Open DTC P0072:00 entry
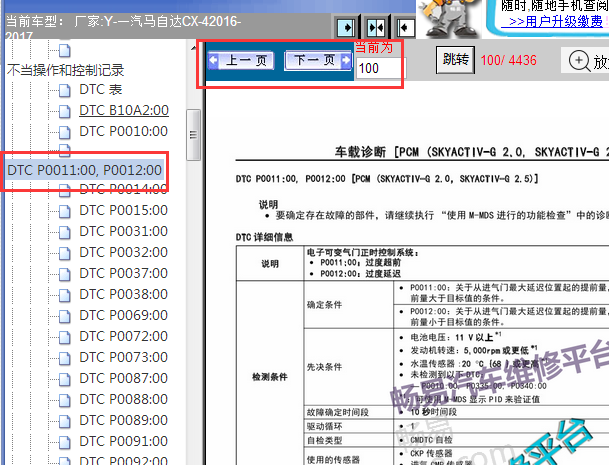This screenshot has width=609, height=465. (x=124, y=336)
